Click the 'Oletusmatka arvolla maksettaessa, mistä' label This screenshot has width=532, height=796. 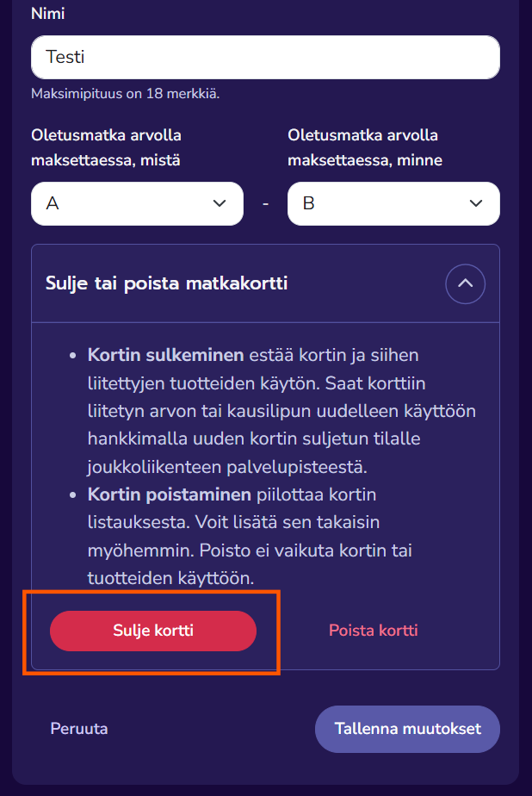106,147
